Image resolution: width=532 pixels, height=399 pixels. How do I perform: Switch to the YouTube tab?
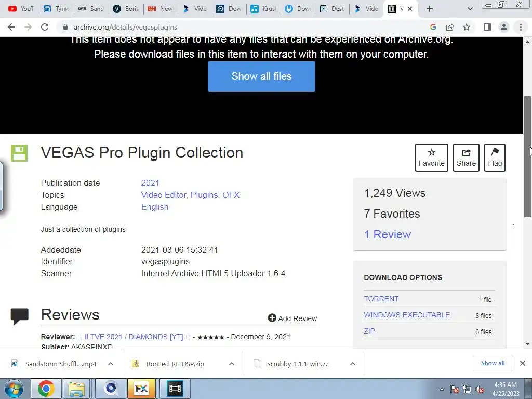click(x=21, y=9)
